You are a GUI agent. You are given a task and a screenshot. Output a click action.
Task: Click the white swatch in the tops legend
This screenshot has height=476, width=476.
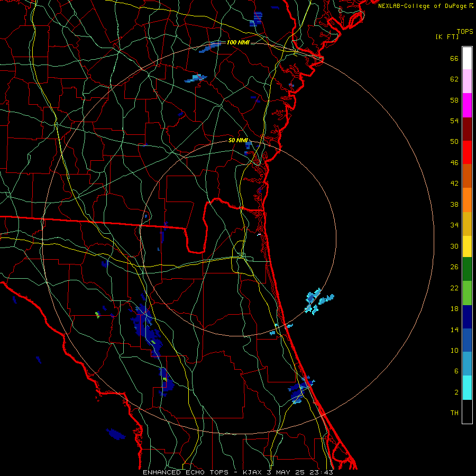[467, 58]
